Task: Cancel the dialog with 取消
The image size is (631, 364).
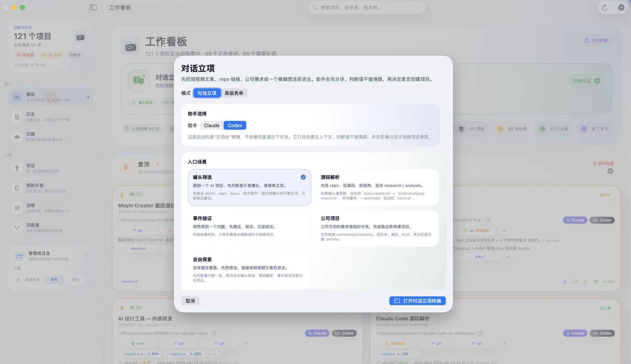Action: coord(190,301)
